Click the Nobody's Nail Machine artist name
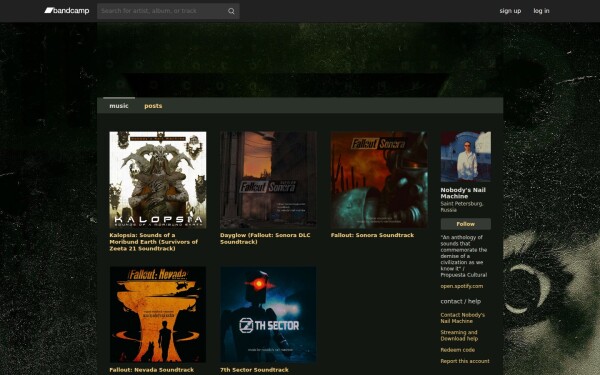The height and width of the screenshot is (375, 600). [x=463, y=193]
